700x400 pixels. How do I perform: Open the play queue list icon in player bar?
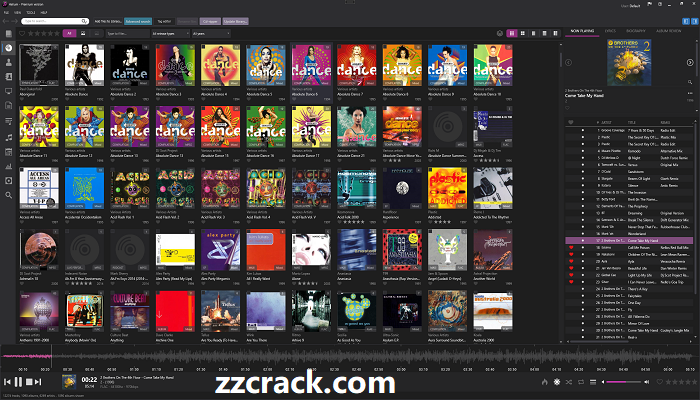point(593,382)
